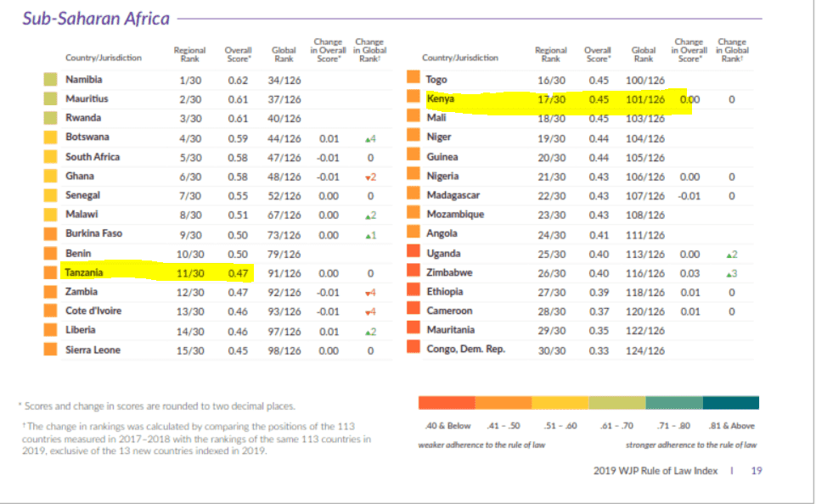This screenshot has width=816, height=504.
Task: Click the left table's Country/Jurisdiction column header
Action: click(x=104, y=58)
